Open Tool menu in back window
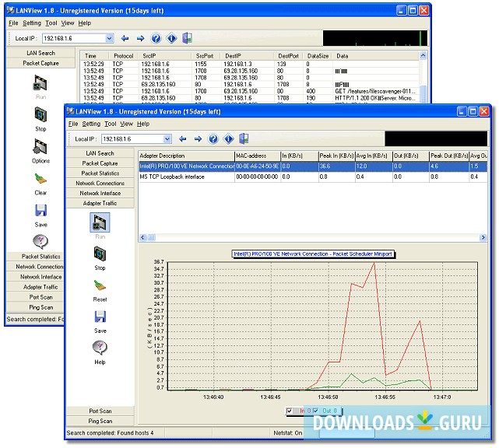The width and height of the screenshot is (499, 448). click(51, 23)
